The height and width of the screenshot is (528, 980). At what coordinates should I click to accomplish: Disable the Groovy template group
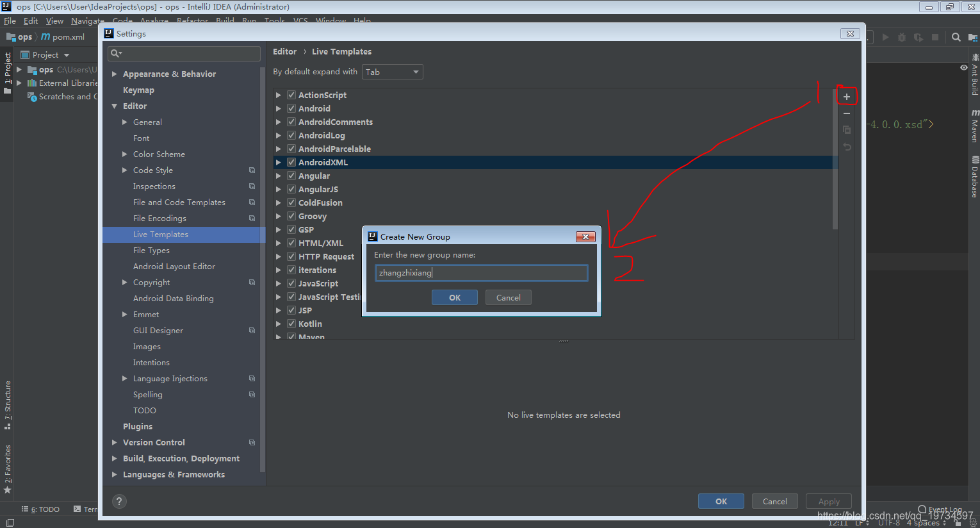[x=291, y=216]
